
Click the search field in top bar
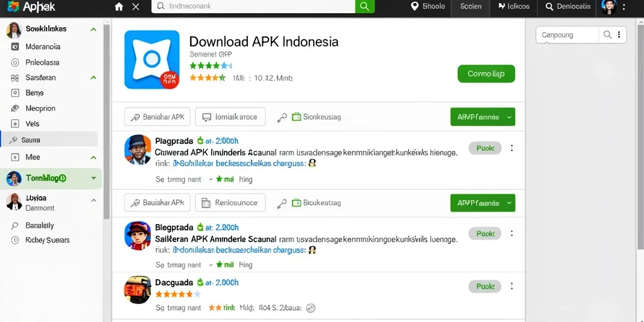click(253, 6)
